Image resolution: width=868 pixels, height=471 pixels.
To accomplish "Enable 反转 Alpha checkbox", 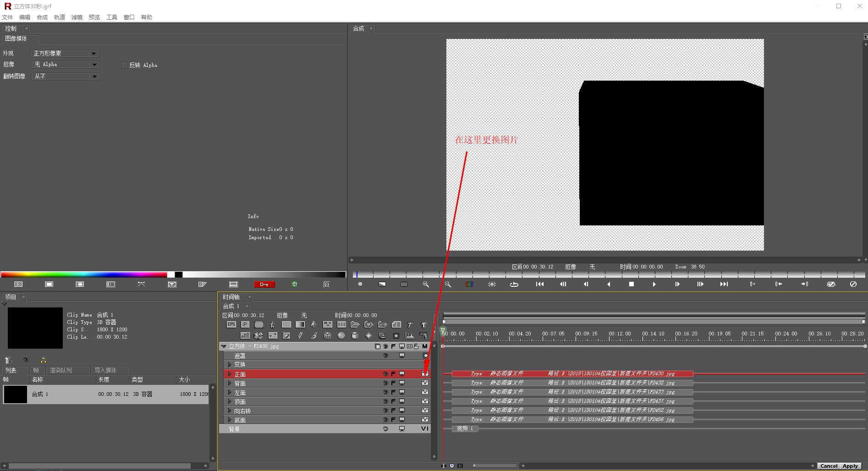I will pyautogui.click(x=124, y=65).
